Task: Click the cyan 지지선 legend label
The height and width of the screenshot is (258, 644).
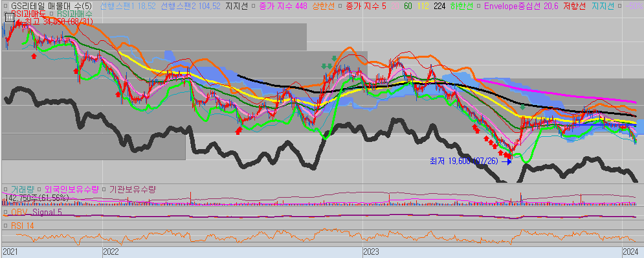Action: [603, 6]
